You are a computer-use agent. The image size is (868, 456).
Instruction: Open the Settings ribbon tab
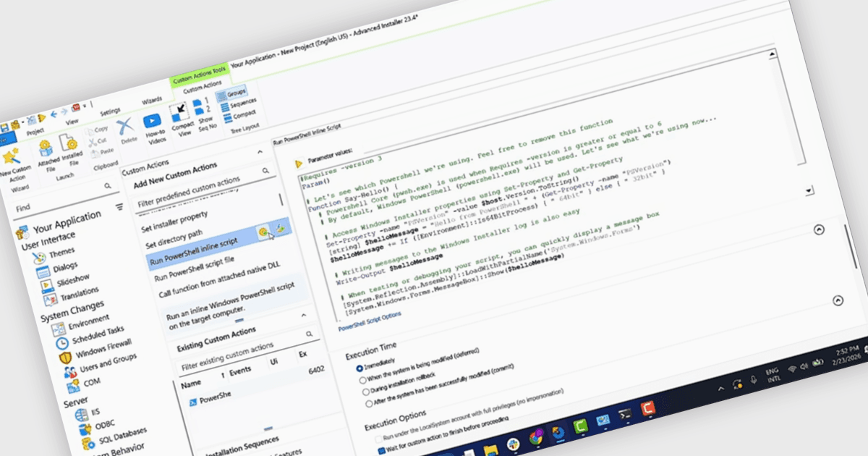coord(110,111)
